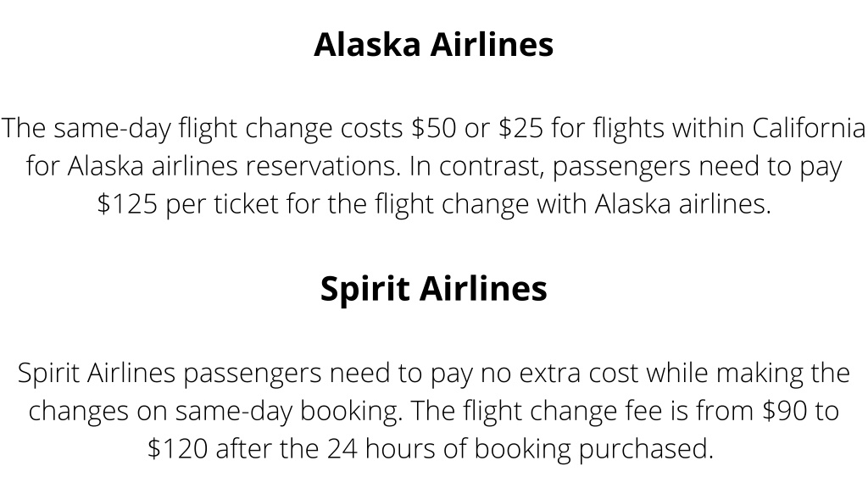Click the word California

(x=808, y=129)
